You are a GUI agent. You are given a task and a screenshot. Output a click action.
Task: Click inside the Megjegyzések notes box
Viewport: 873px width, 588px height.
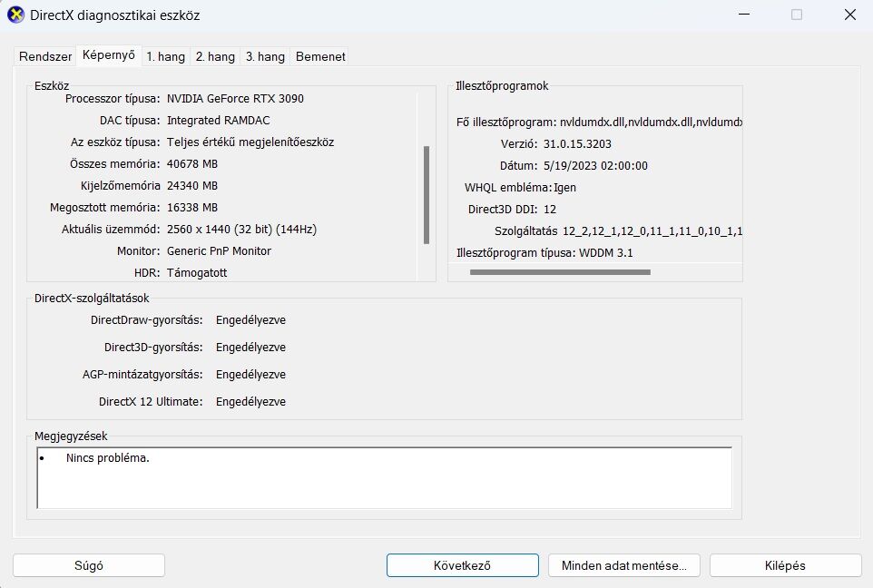(x=384, y=477)
